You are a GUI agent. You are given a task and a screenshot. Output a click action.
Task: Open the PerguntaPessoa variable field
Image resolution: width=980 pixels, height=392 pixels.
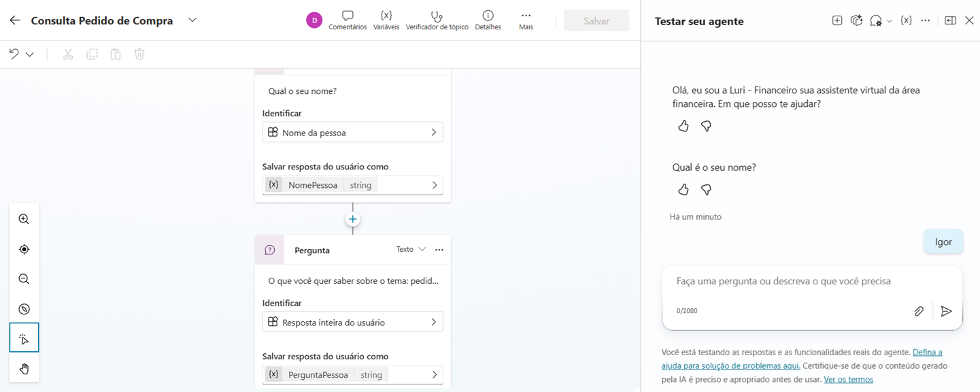pos(352,375)
